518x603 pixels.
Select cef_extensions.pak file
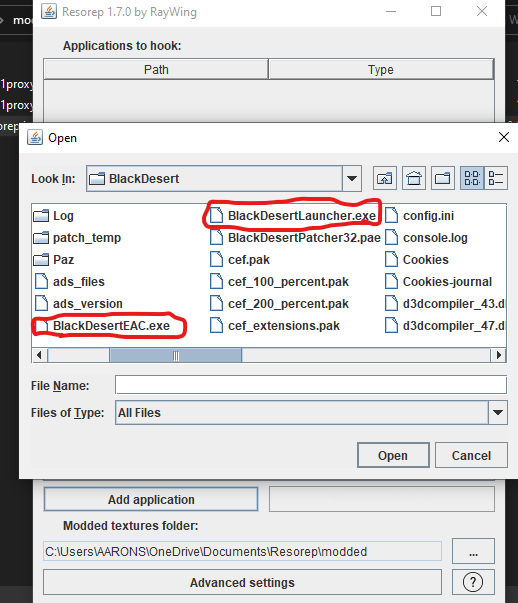coord(275,326)
